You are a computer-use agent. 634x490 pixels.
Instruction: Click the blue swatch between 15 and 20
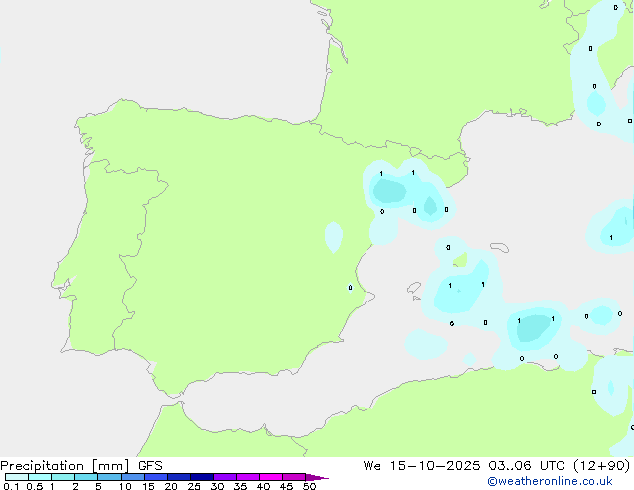(156, 477)
